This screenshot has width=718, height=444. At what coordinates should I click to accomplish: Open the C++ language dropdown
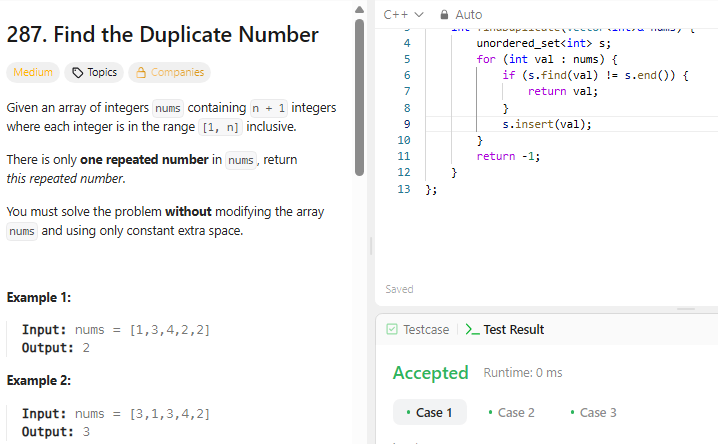(403, 15)
